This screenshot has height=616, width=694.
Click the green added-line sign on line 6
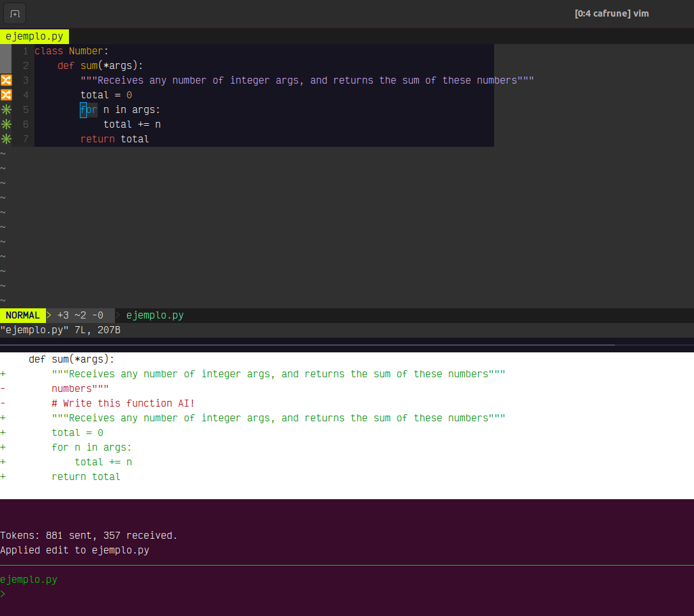6,124
